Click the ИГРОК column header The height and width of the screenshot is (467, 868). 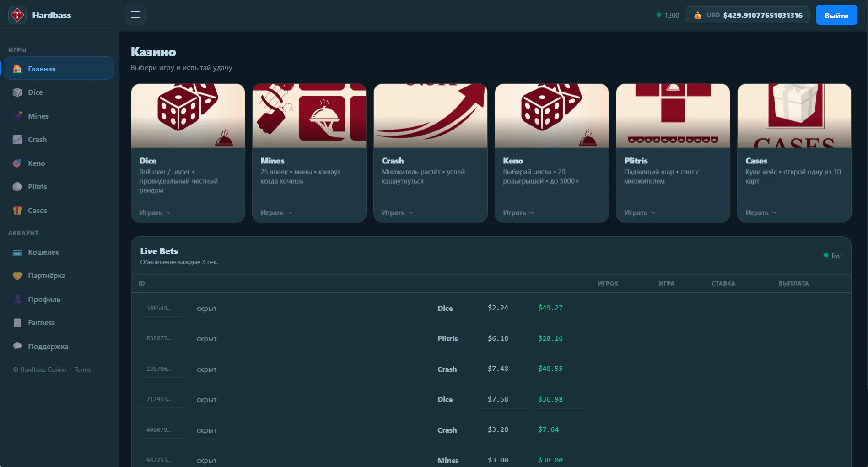point(608,283)
